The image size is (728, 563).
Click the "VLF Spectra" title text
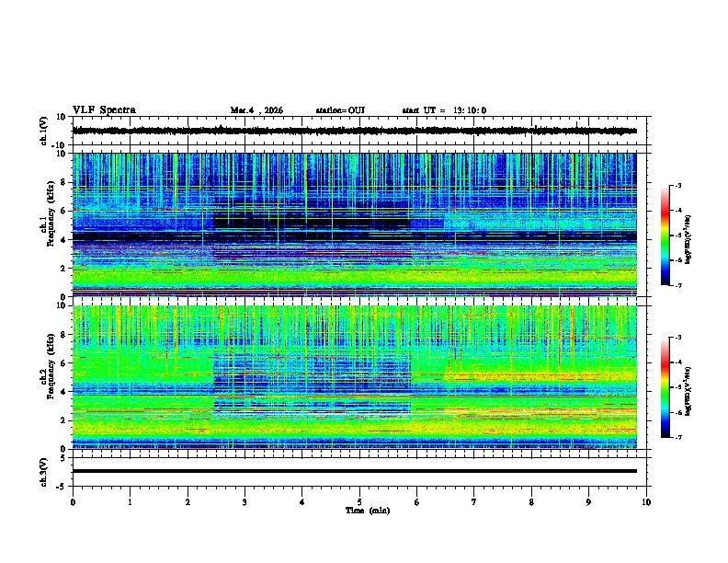[104, 110]
